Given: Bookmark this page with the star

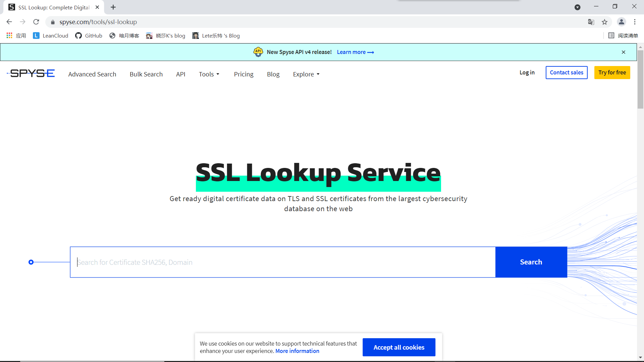Looking at the screenshot, I should click(604, 22).
